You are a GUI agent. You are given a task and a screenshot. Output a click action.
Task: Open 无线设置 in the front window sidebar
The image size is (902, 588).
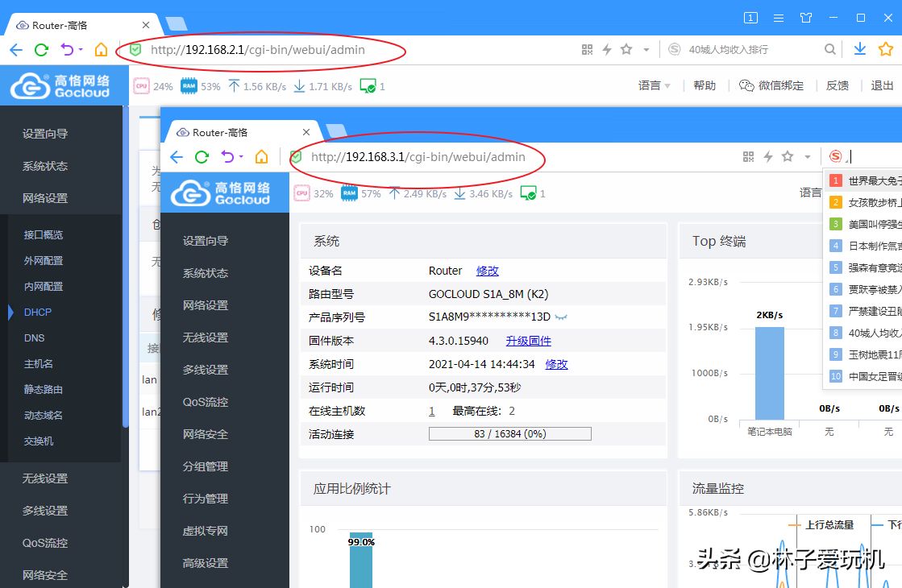206,337
